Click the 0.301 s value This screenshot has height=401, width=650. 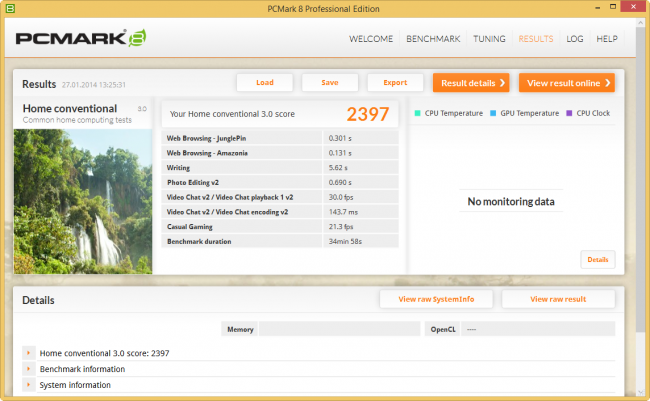[x=340, y=138]
